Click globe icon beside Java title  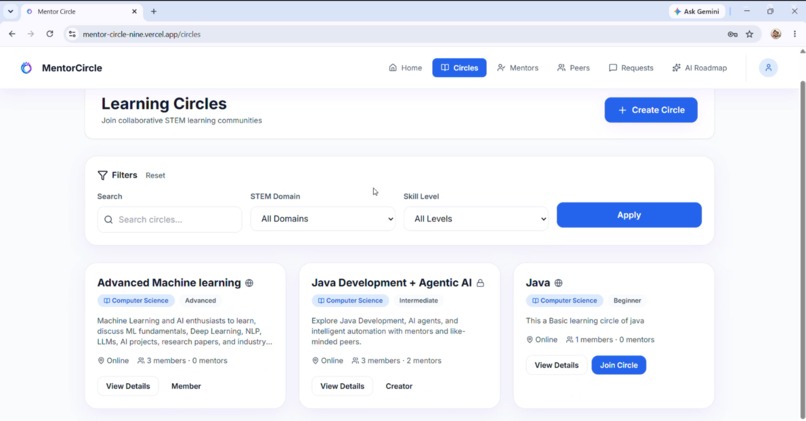click(558, 283)
